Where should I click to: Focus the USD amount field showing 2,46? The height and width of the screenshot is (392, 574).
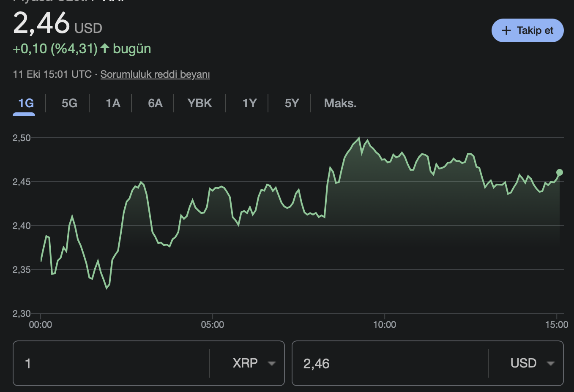tap(389, 363)
